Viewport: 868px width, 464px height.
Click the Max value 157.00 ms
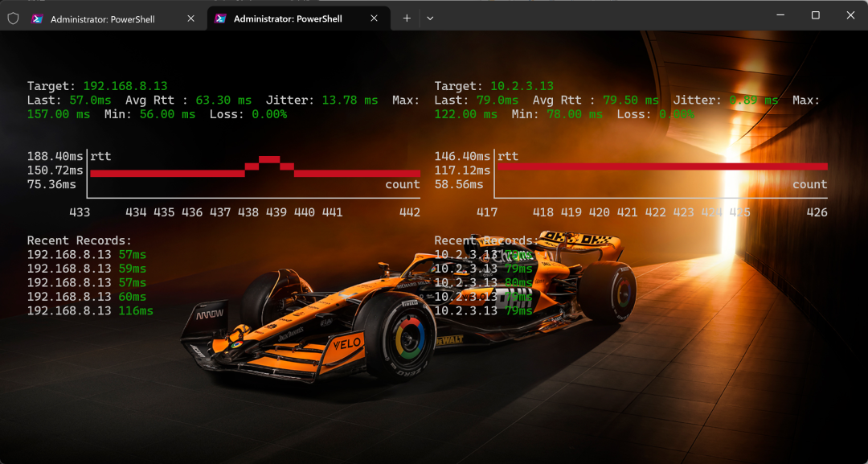tap(59, 115)
